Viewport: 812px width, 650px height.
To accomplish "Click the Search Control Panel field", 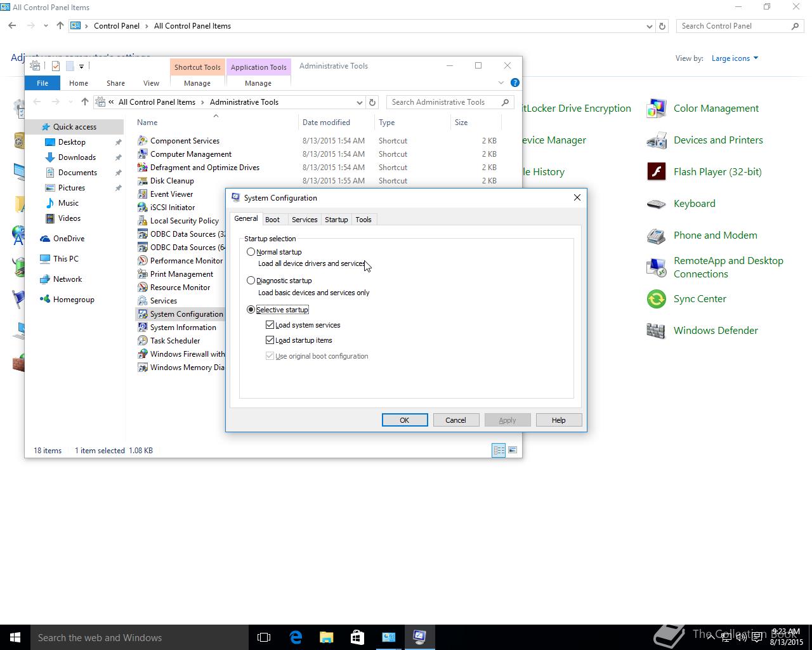I will click(740, 26).
